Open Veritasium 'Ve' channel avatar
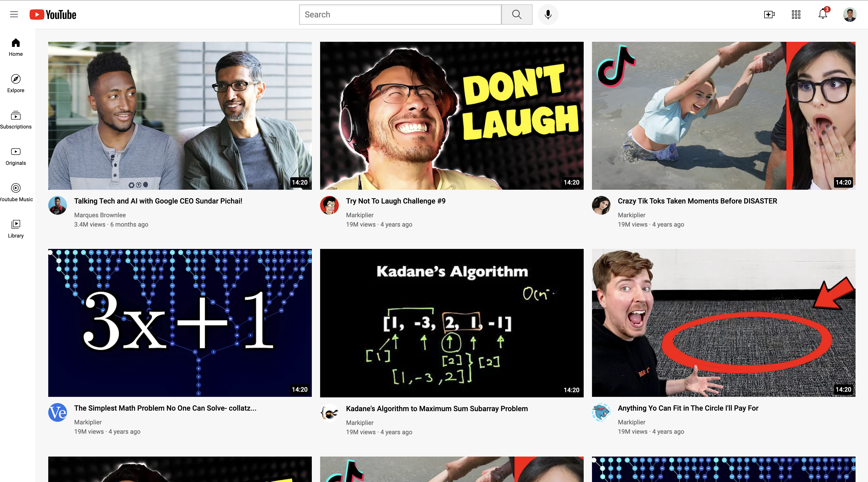This screenshot has height=482, width=868. pos(58,412)
